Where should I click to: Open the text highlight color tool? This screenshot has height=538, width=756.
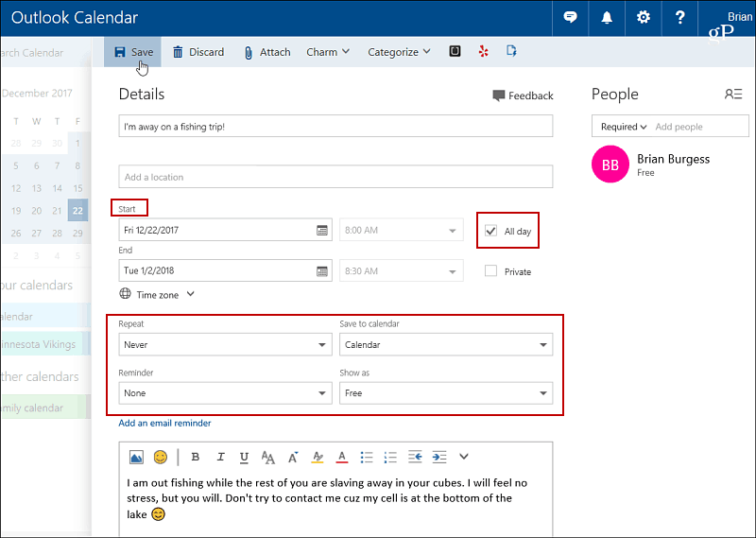pos(318,457)
